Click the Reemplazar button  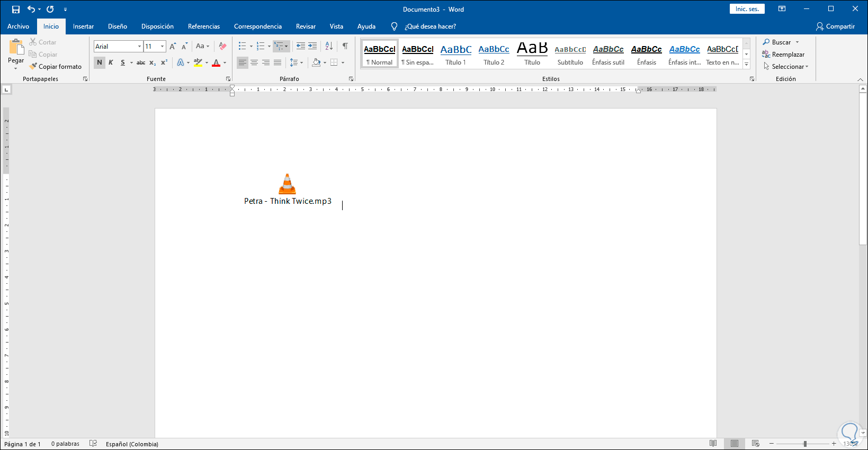783,55
